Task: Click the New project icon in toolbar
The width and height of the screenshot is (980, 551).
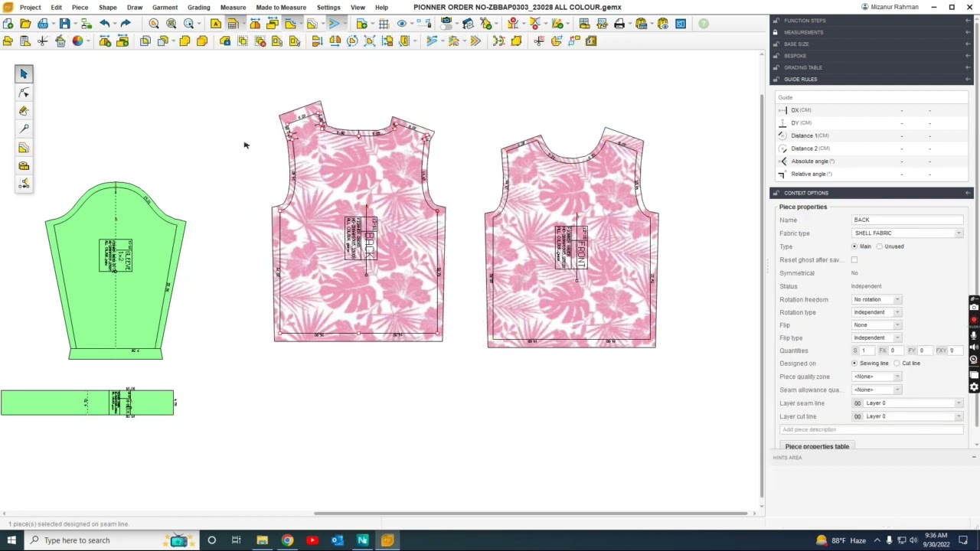Action: click(8, 24)
